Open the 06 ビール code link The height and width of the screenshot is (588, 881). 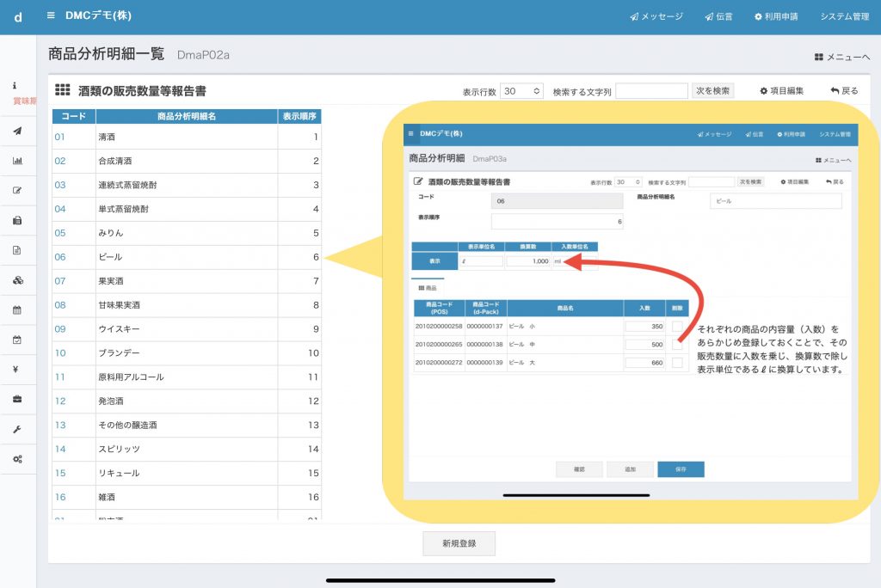60,257
